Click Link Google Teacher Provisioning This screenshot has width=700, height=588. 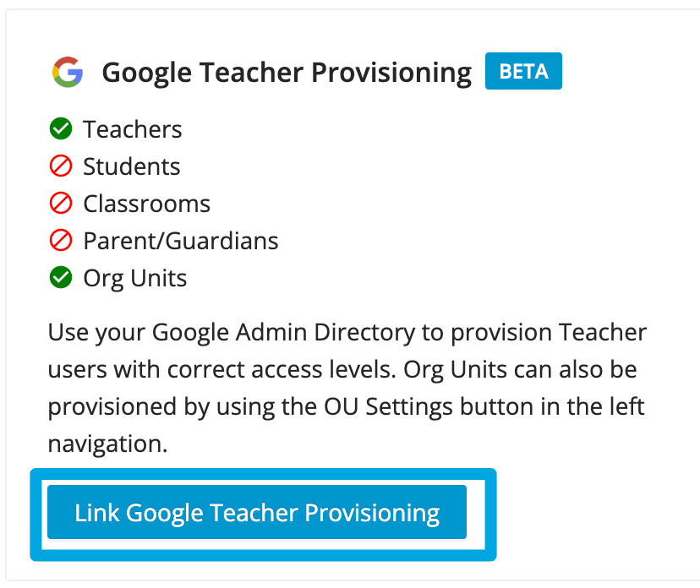(257, 512)
